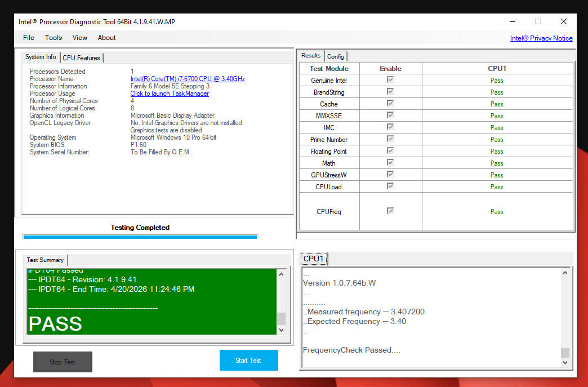Click the 'To Be Filled By O.E.M.' value

pyautogui.click(x=161, y=152)
